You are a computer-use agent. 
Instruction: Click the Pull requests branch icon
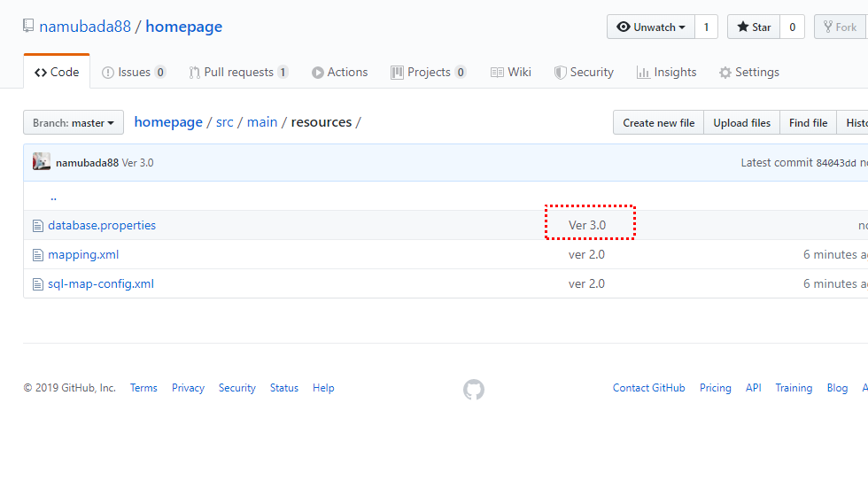[194, 73]
